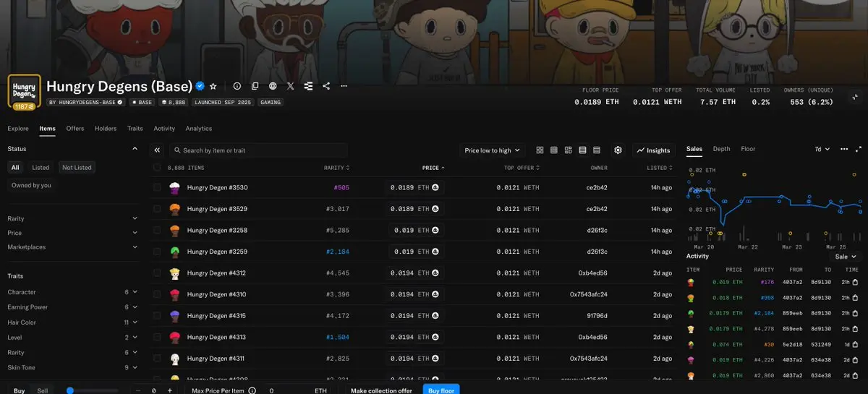The width and height of the screenshot is (868, 394).
Task: Select checkbox for Hungry Degen #4313
Action: point(157,337)
